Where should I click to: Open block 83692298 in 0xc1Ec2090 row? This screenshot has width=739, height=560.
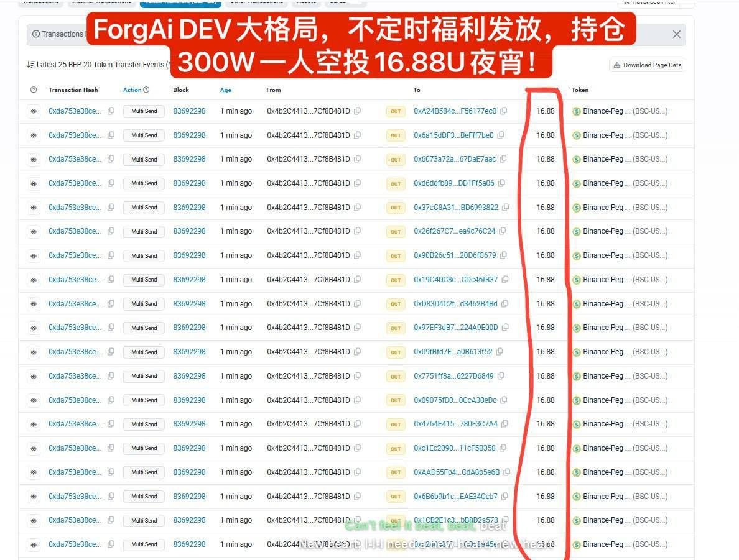(190, 448)
